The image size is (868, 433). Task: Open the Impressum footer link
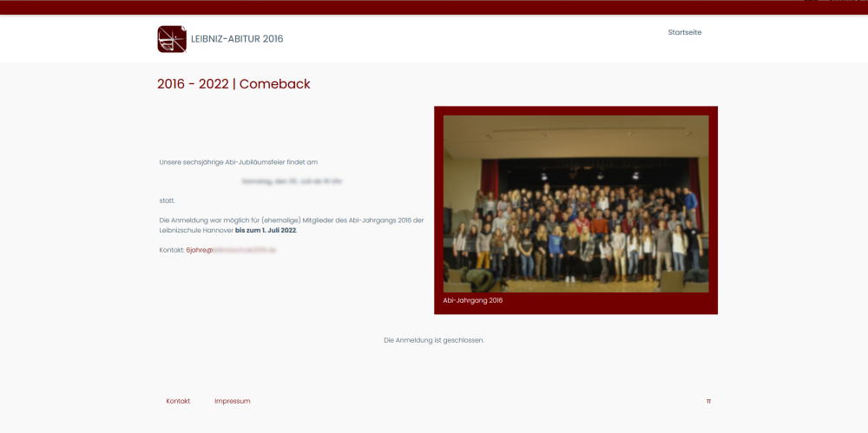(232, 401)
